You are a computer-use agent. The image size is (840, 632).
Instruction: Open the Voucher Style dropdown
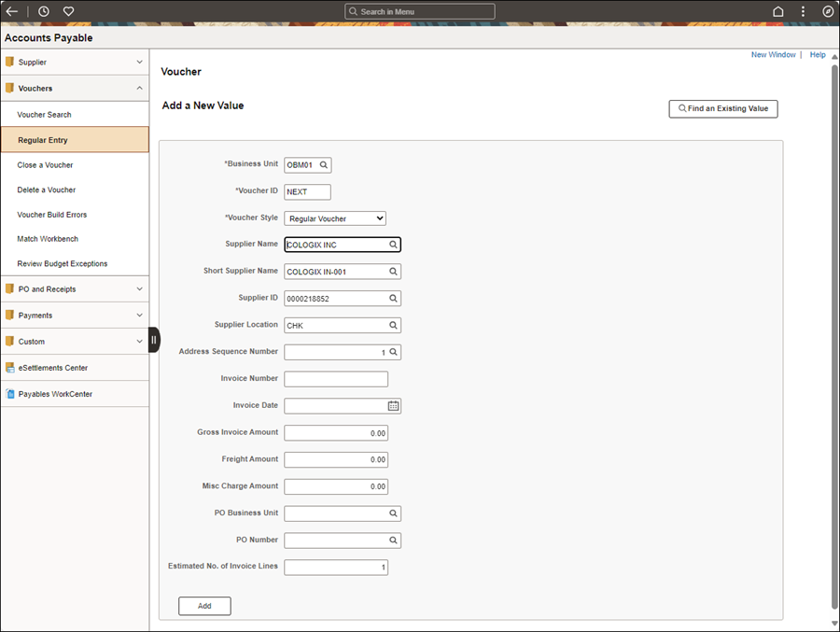[336, 218]
